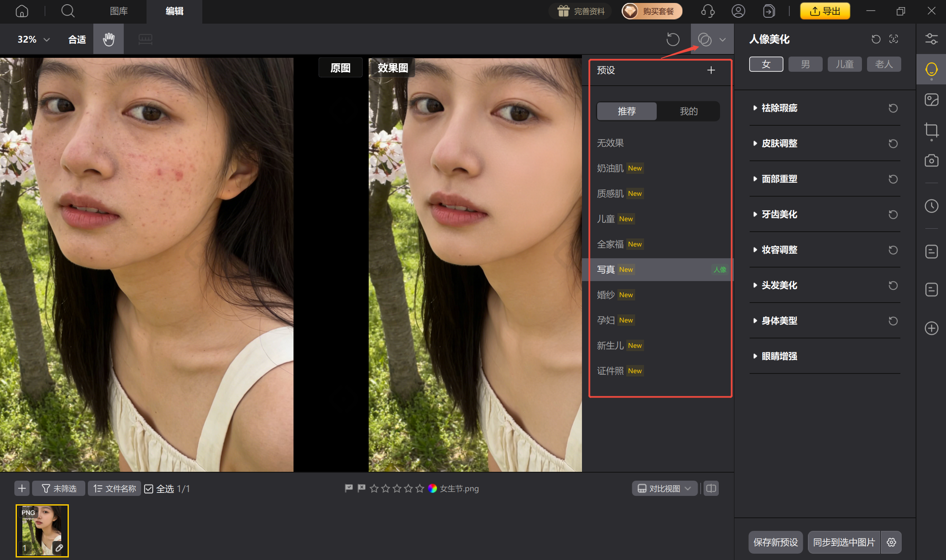946x560 pixels.
Task: Click 保存新预设 button
Action: [x=775, y=542]
